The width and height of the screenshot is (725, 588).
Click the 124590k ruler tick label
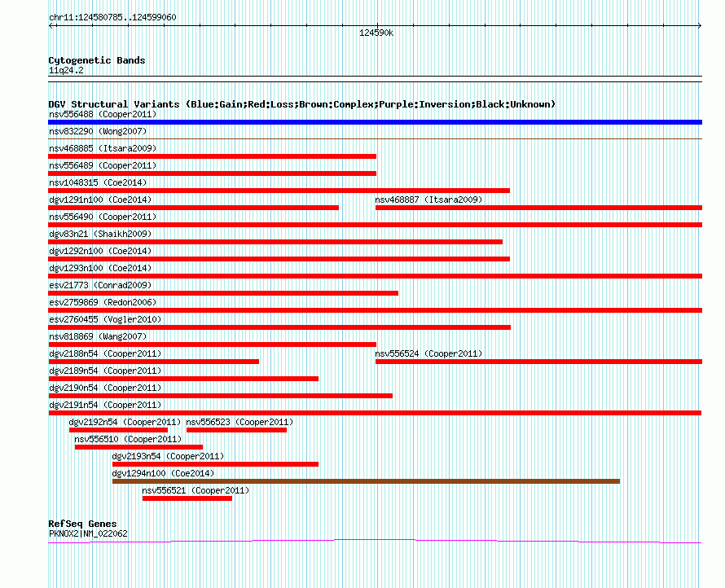(x=376, y=33)
